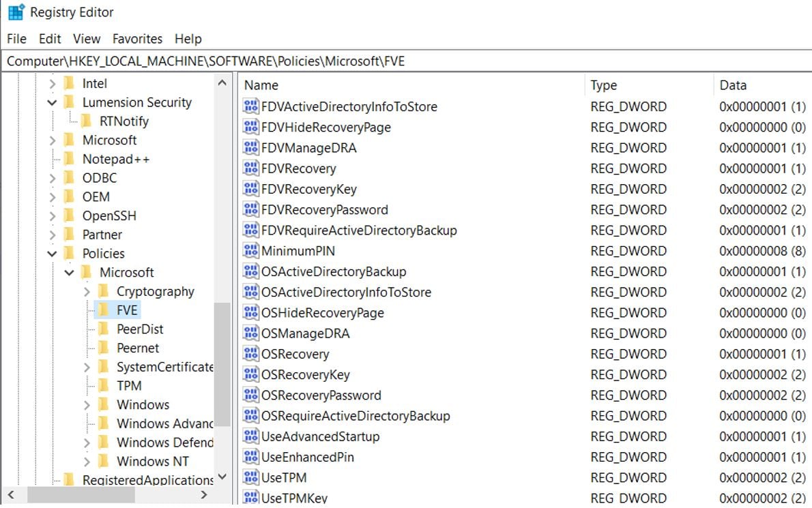Click the FDVRecoveryKey REG_DWORD value icon

pyautogui.click(x=250, y=189)
